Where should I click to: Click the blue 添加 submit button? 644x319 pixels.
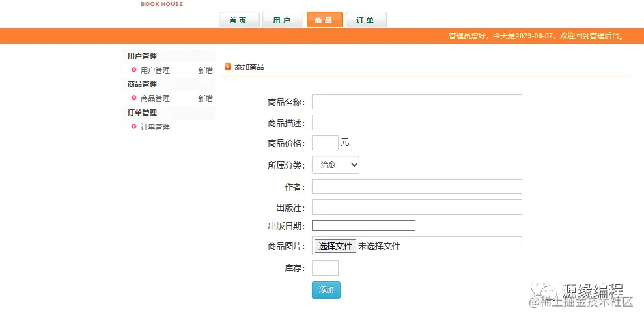pos(326,290)
